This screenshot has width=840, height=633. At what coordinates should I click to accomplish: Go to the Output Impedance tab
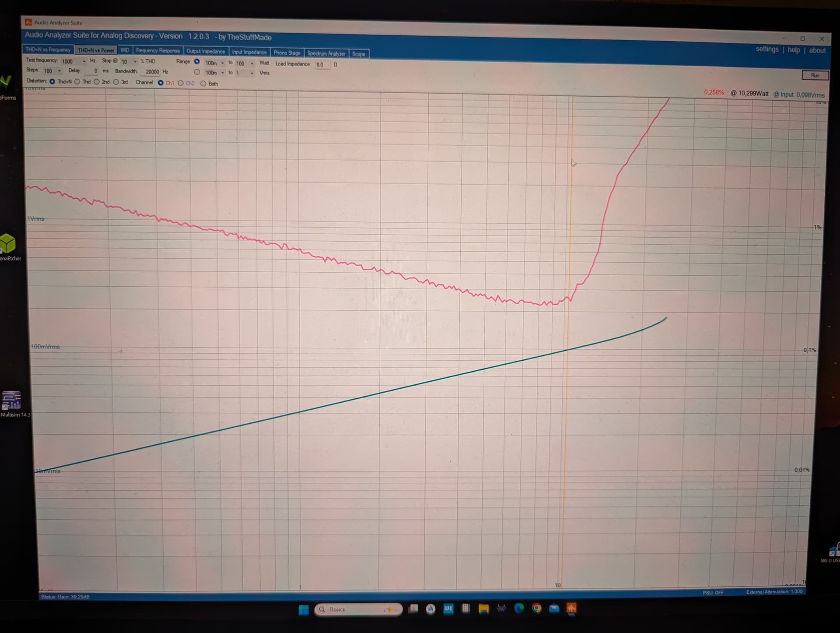[x=206, y=52]
